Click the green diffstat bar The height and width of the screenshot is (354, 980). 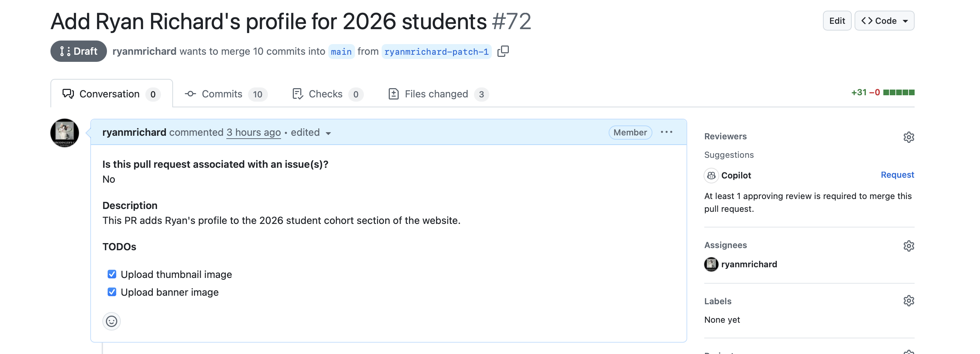898,92
